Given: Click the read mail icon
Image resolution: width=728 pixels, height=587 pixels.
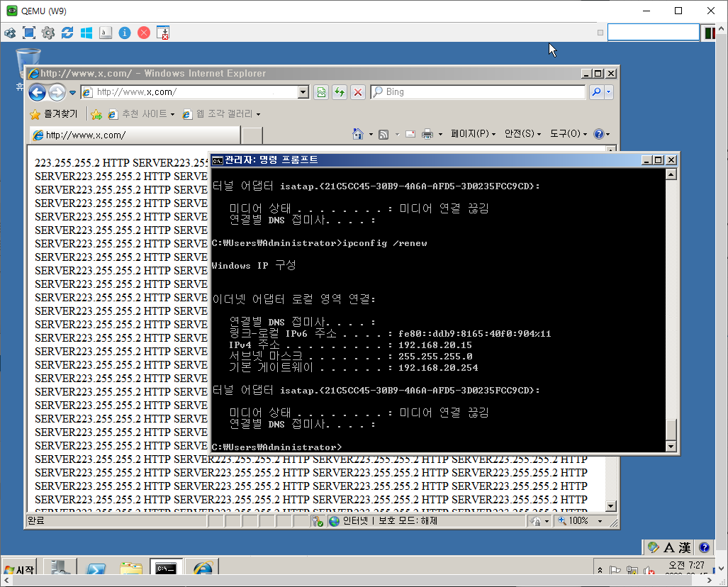Looking at the screenshot, I should [410, 135].
